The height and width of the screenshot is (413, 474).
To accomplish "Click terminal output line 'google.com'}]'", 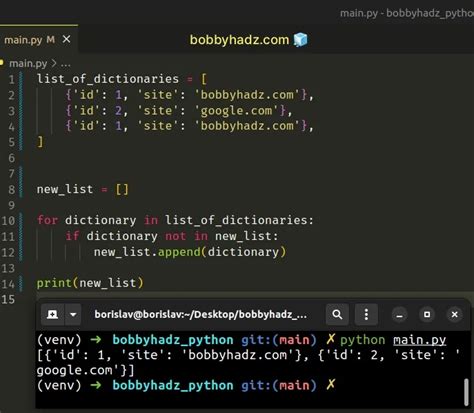I will (85, 370).
